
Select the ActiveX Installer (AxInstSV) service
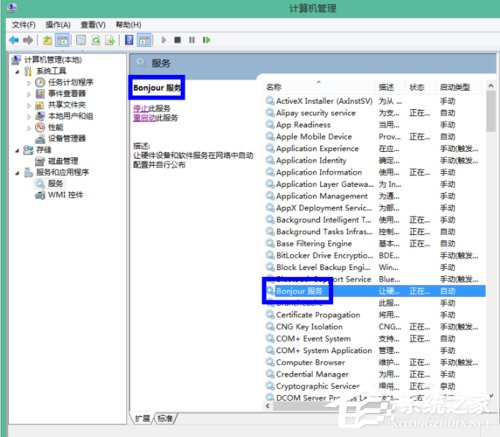coord(324,101)
